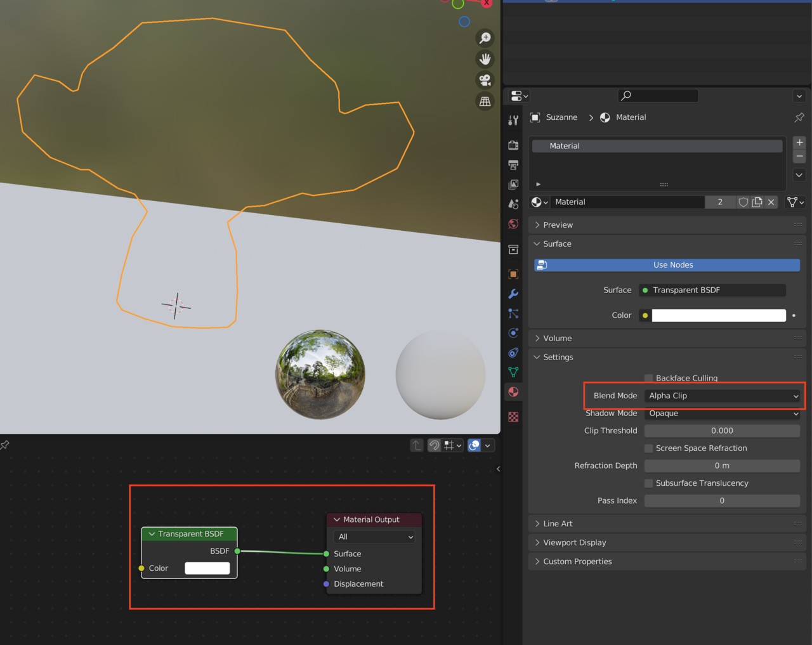
Task: Click the viewport zoom magnifier icon
Action: coord(485,38)
